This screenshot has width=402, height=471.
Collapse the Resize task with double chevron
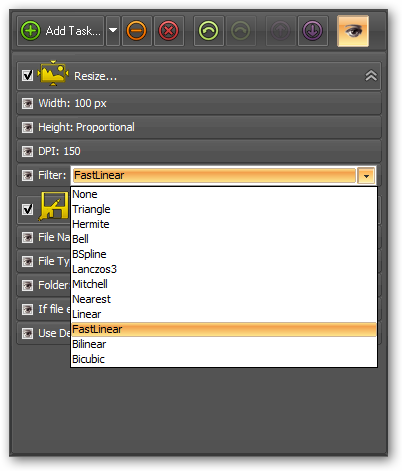click(371, 76)
